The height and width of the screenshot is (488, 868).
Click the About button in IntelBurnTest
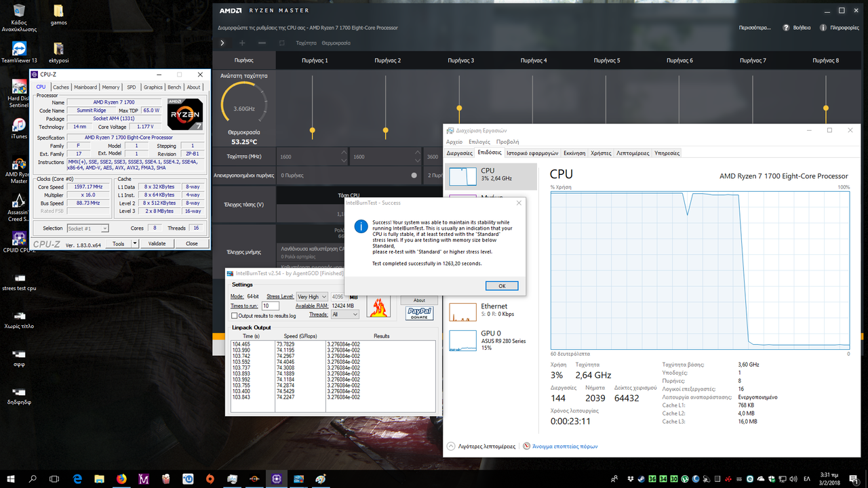click(419, 300)
